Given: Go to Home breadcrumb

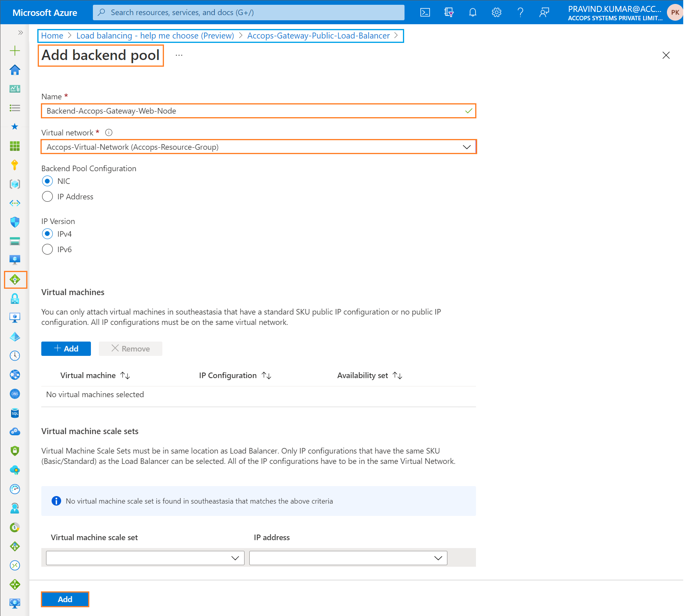Looking at the screenshot, I should (x=52, y=36).
